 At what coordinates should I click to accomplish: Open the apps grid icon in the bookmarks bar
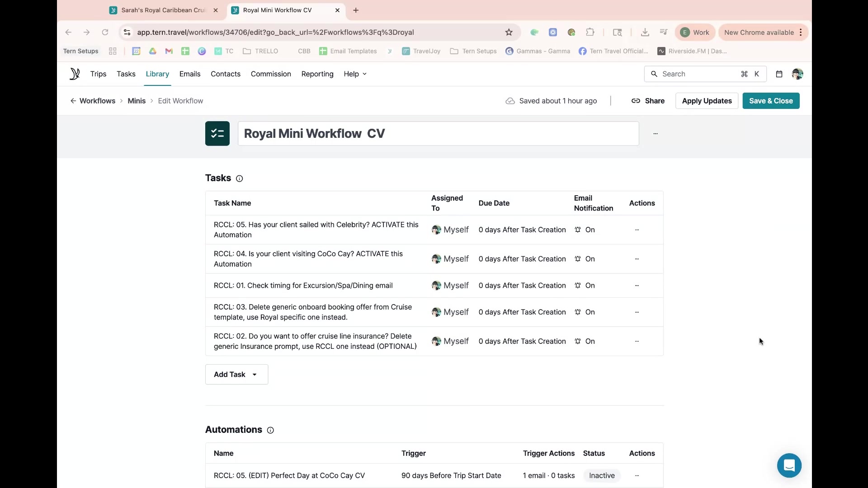click(113, 51)
